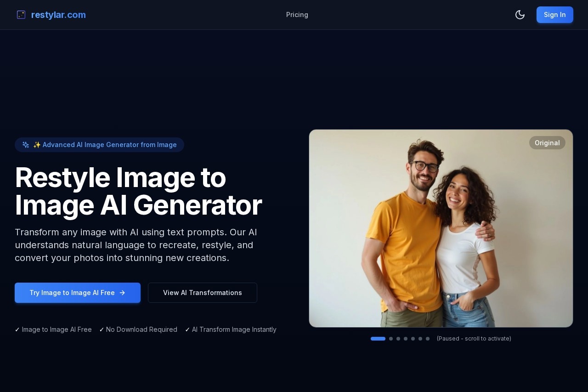Viewport: 588px width, 392px height.
Task: Click the Sign In button
Action: 554,15
